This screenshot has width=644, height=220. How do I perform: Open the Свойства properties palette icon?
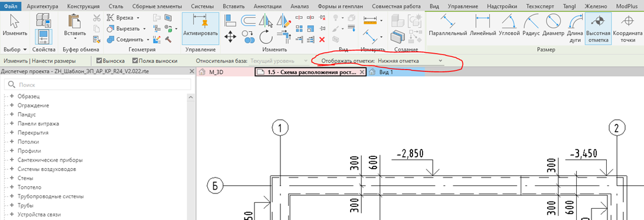tap(43, 37)
